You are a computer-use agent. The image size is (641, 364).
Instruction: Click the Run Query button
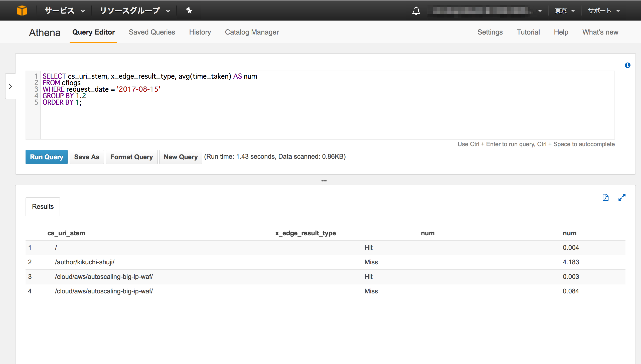click(x=46, y=157)
